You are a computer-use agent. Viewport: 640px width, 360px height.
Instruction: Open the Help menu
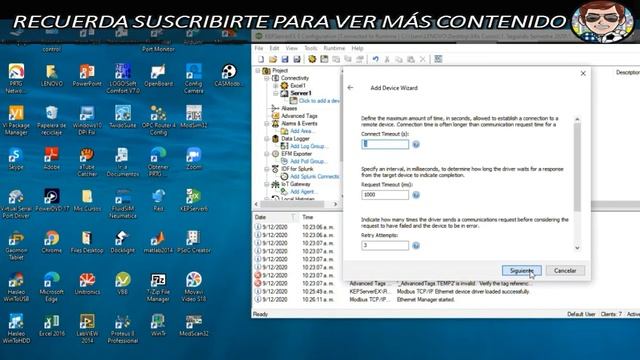[x=358, y=48]
